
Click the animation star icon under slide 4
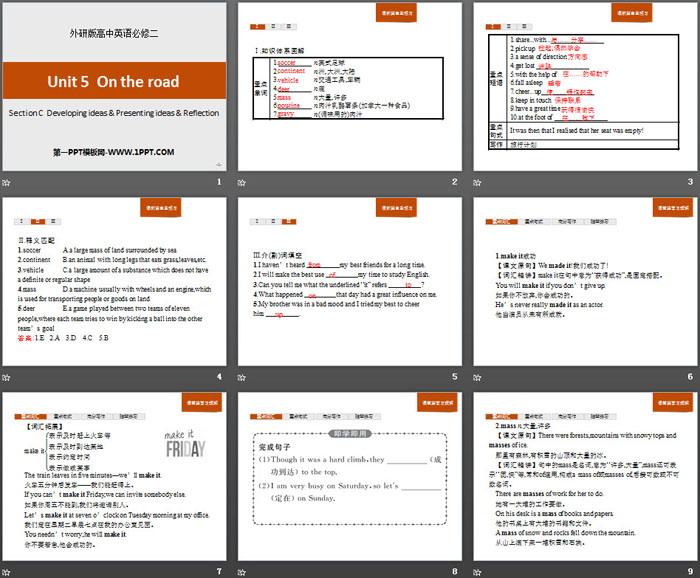(7, 376)
